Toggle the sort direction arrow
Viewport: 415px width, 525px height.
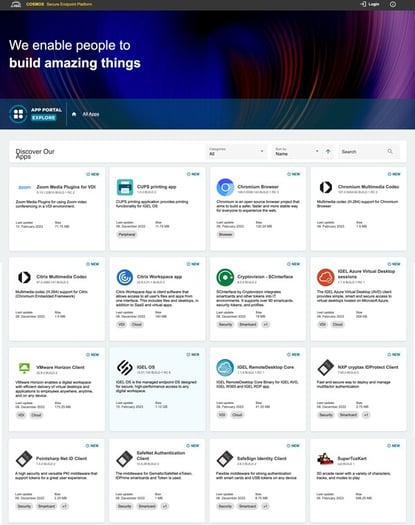(x=328, y=152)
